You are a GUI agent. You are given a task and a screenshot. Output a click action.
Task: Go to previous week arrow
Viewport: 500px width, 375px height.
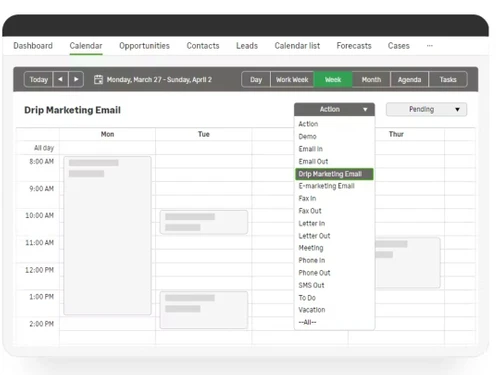[60, 79]
